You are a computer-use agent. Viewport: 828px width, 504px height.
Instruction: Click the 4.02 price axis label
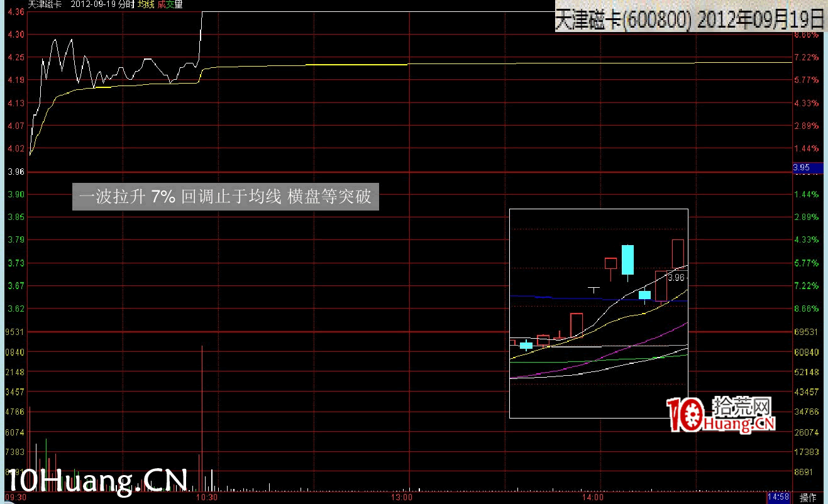click(x=16, y=148)
